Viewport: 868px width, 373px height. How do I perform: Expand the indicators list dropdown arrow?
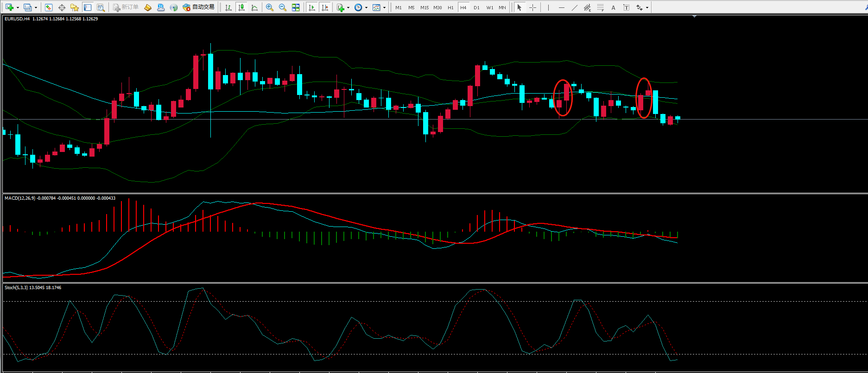[348, 8]
